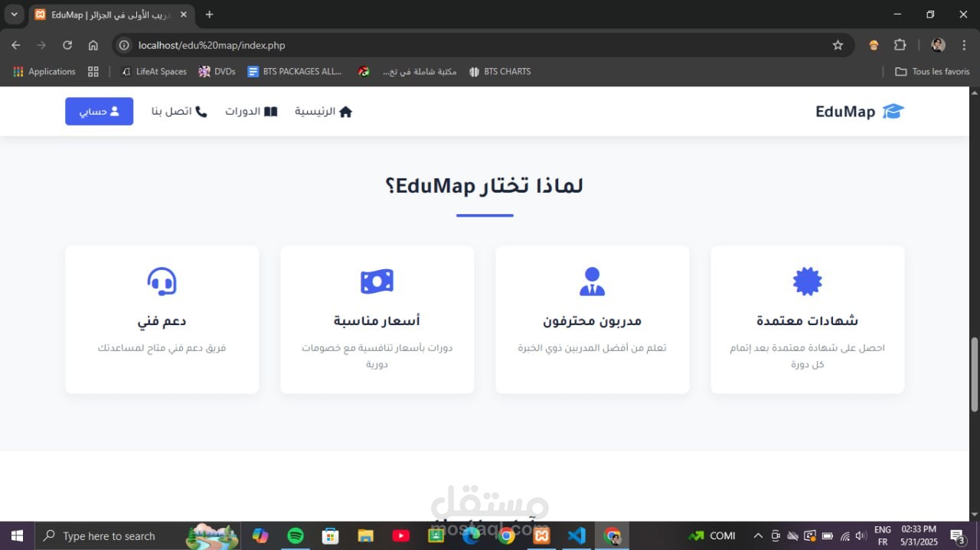Open the الرئيسية navigation link
This screenshot has height=550, width=980.
323,112
